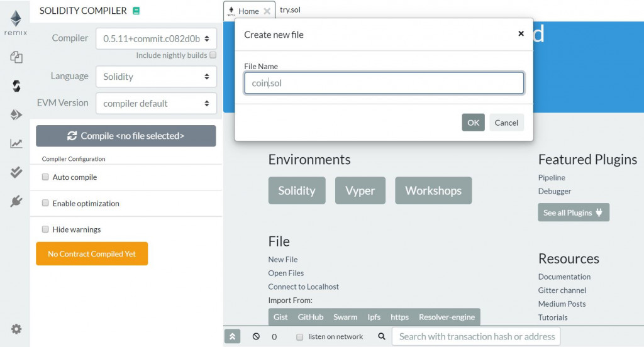Switch to the Home tab
This screenshot has height=347, width=644.
(x=248, y=11)
